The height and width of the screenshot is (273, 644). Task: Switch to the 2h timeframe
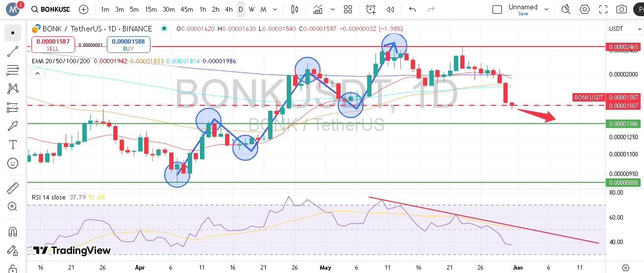click(x=216, y=9)
